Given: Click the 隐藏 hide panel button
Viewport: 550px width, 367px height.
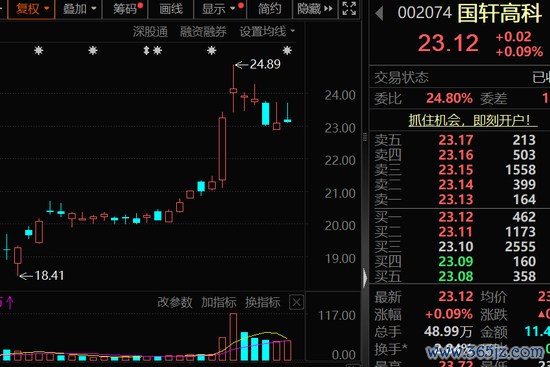Looking at the screenshot, I should click(x=315, y=9).
